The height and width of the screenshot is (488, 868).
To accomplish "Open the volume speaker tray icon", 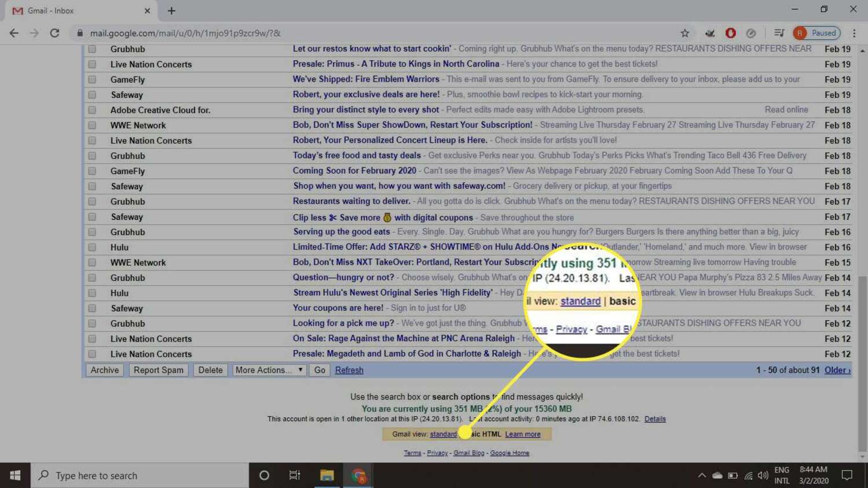I will [763, 475].
